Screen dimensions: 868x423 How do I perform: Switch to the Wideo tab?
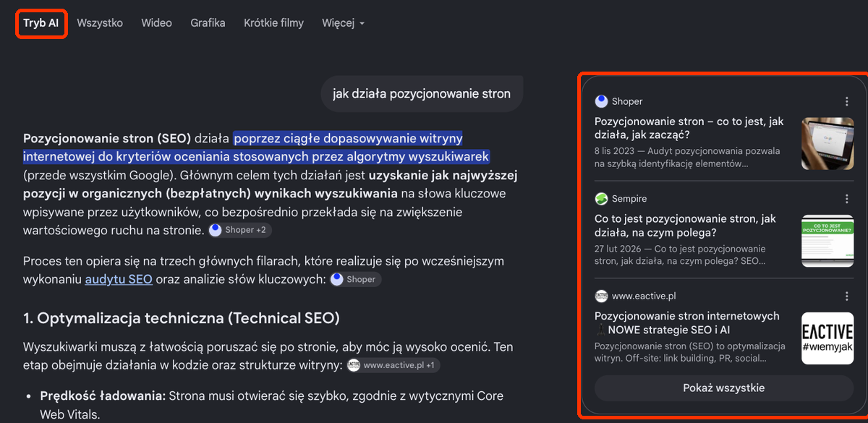[x=156, y=23]
